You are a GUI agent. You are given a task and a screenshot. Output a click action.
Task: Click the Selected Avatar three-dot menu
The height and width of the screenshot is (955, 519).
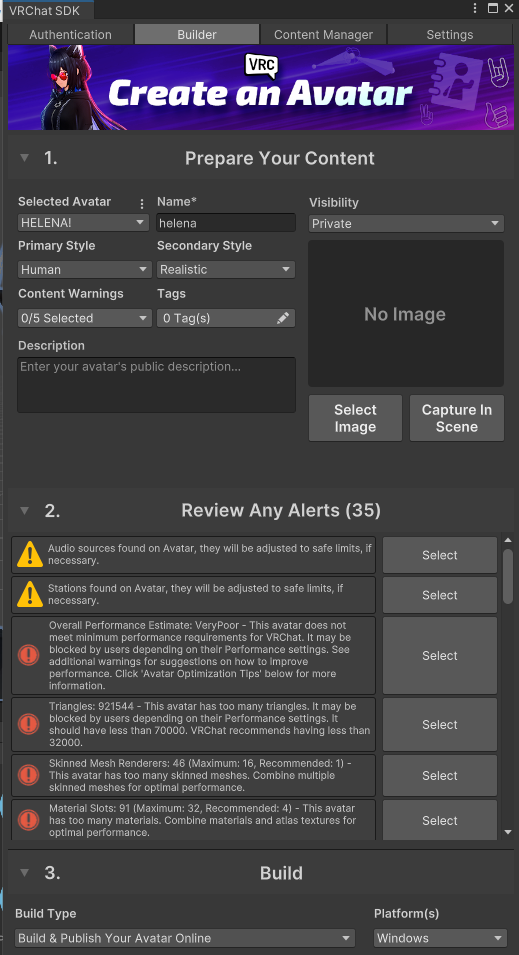(x=142, y=203)
